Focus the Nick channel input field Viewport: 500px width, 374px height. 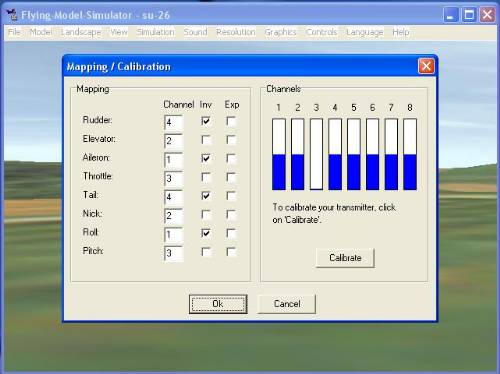(173, 216)
